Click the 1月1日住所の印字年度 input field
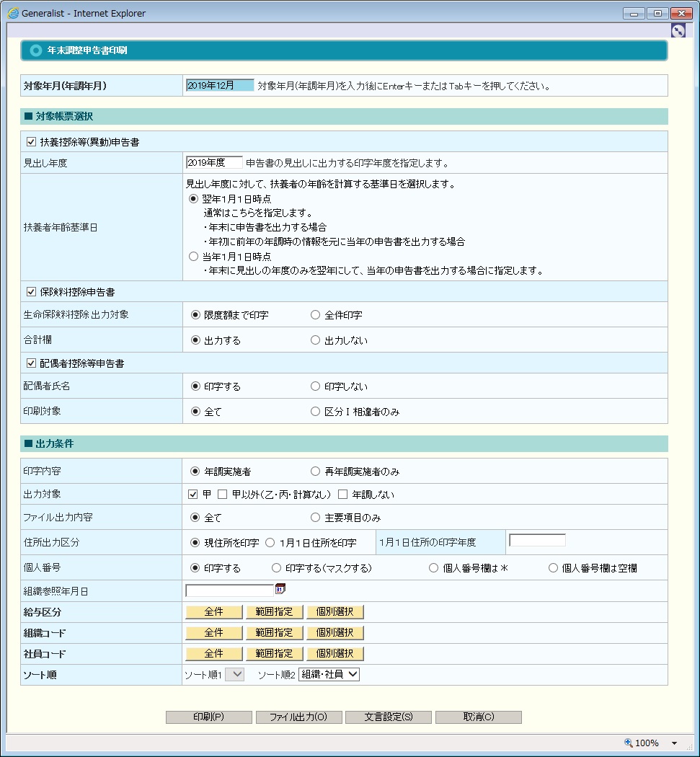The image size is (700, 757). pyautogui.click(x=537, y=540)
